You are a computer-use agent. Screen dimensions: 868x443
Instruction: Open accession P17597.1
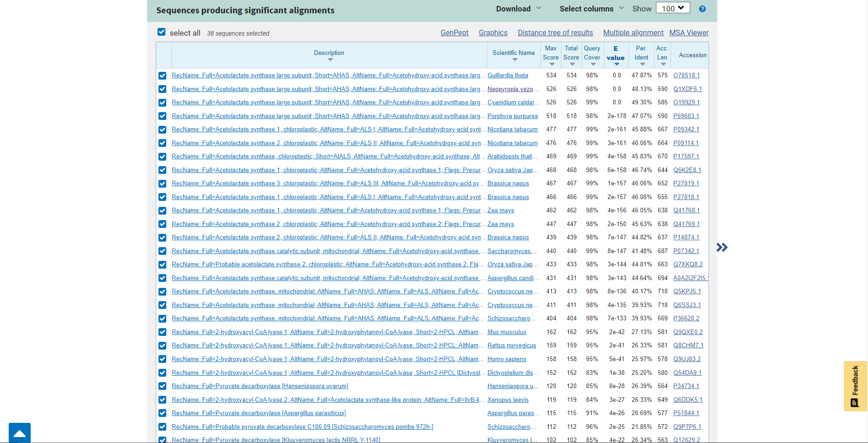pyautogui.click(x=686, y=157)
